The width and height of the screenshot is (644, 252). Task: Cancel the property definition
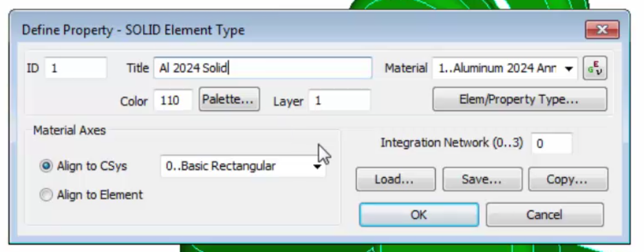click(545, 215)
